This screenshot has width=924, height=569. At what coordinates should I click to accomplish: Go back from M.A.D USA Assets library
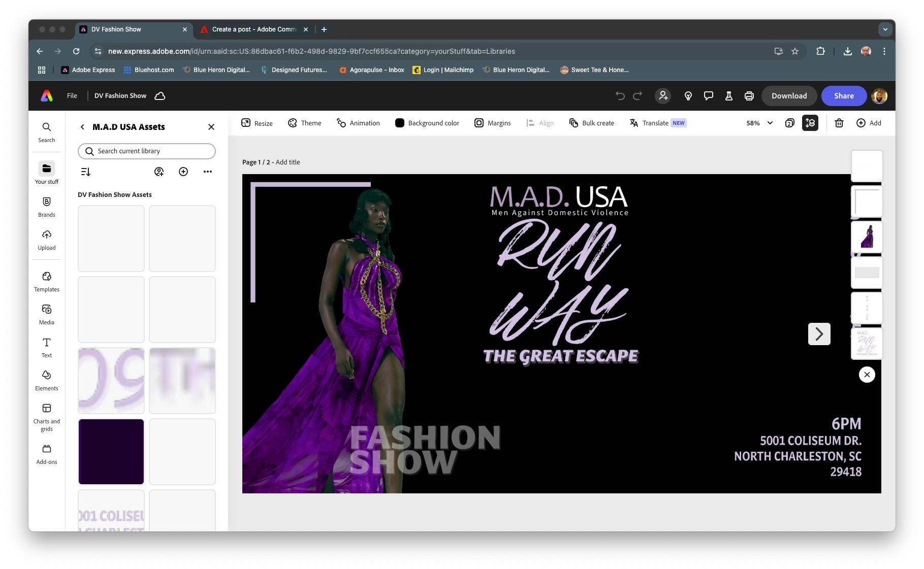(82, 127)
